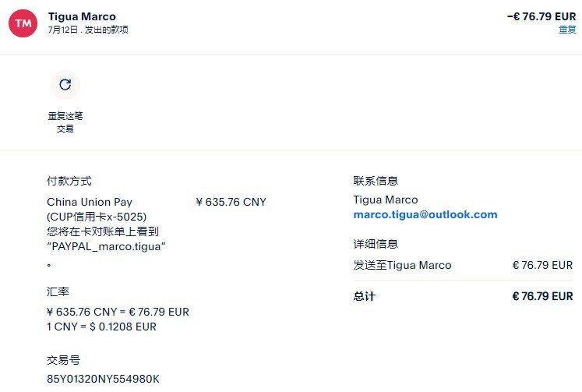Click Tigua Marco under contact info
The height and width of the screenshot is (392, 582).
[385, 200]
